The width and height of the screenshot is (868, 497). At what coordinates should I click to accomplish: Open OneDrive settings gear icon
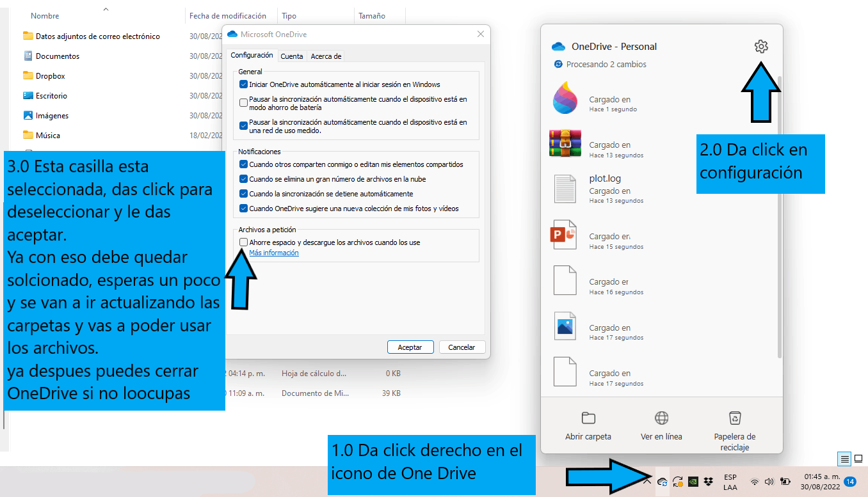tap(761, 46)
